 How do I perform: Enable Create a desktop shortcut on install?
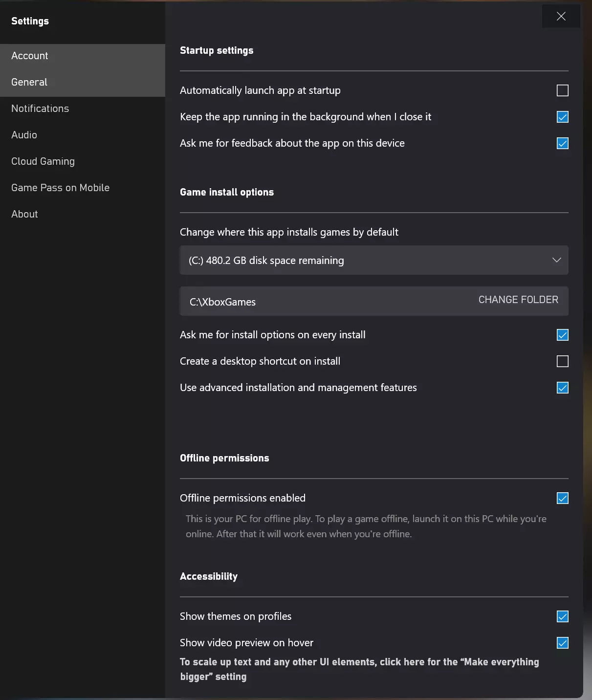[x=563, y=361]
